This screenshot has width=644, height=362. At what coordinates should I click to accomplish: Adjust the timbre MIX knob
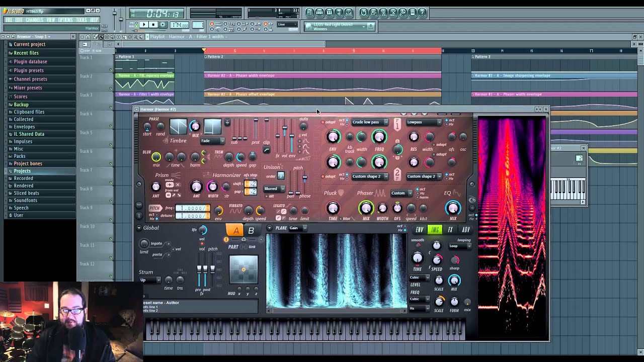pyautogui.click(x=195, y=127)
